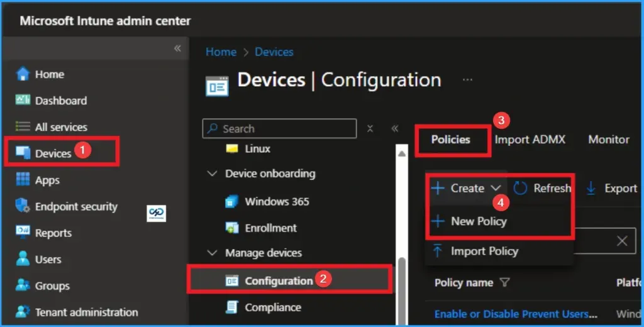Click the Devices Configuration page header icon
This screenshot has height=327, width=644.
(x=217, y=86)
